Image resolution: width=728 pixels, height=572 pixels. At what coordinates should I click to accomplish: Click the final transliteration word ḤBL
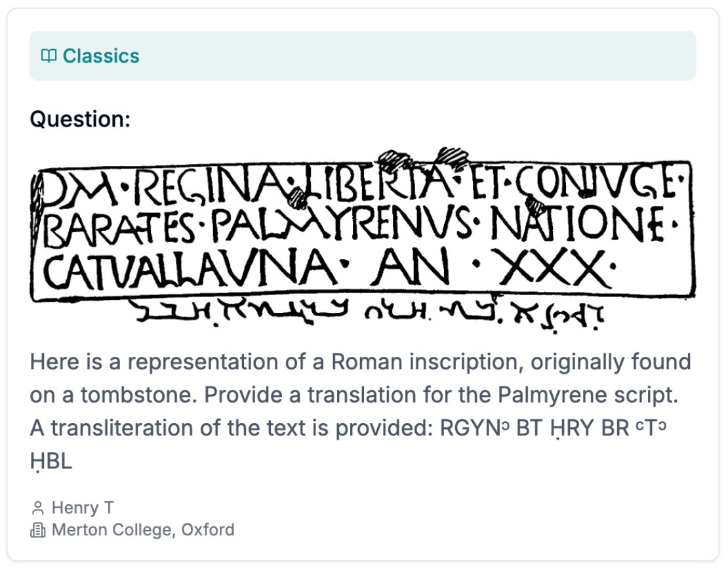coord(51,460)
